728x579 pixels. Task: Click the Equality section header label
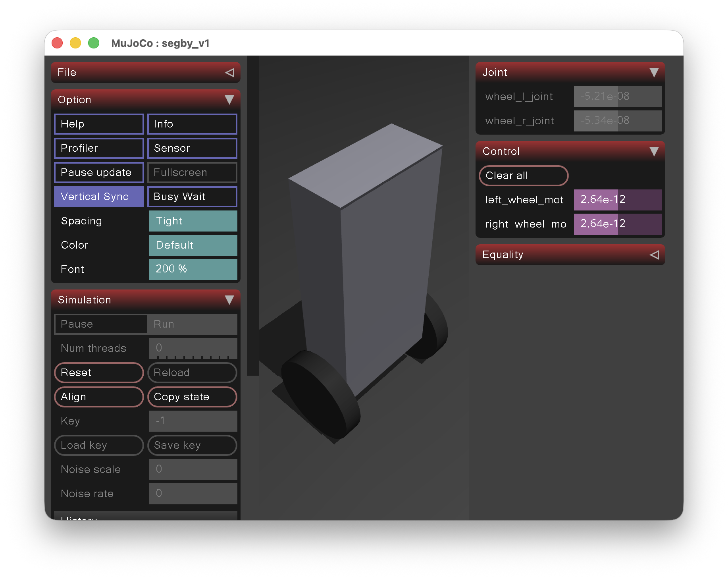click(503, 255)
